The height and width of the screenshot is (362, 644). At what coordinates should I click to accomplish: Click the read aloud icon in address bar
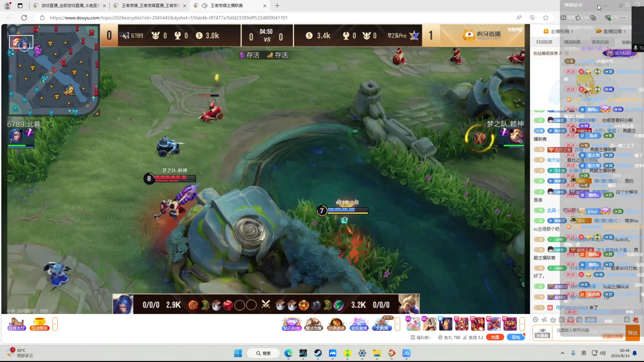[x=519, y=18]
